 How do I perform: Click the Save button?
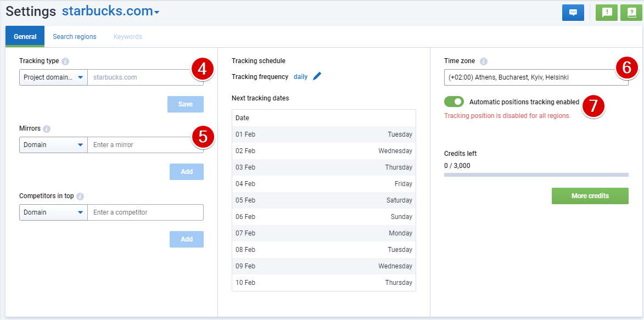(185, 104)
